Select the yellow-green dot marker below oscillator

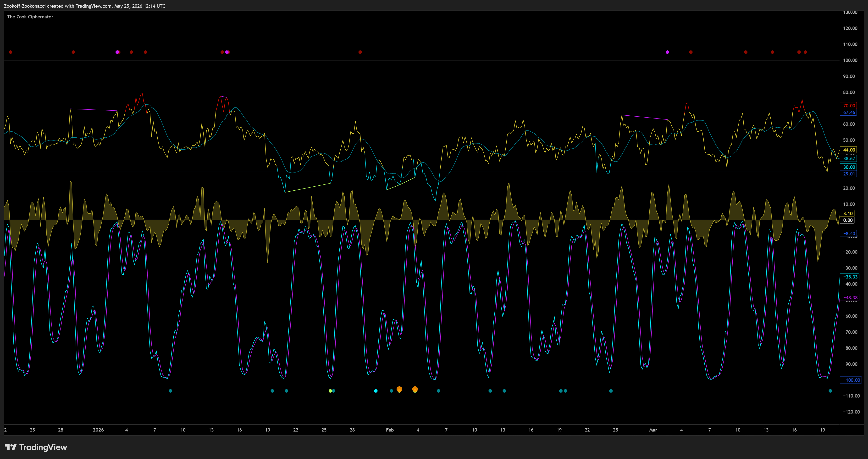(330, 391)
